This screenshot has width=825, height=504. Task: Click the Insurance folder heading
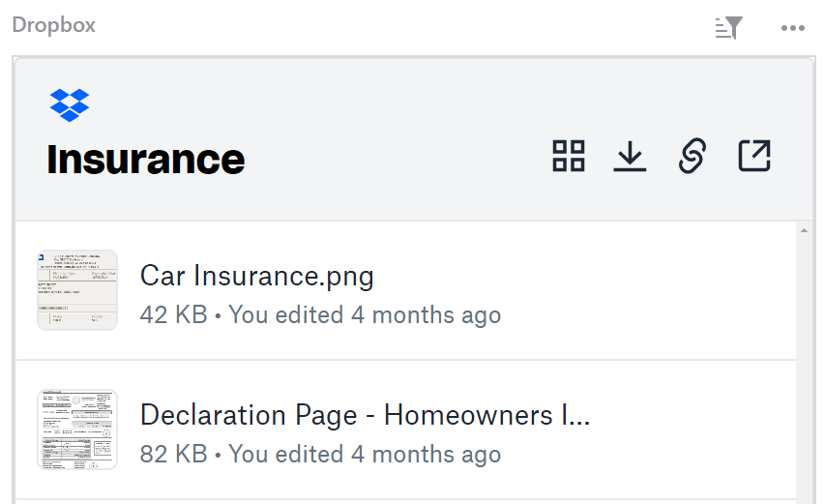pos(146,160)
